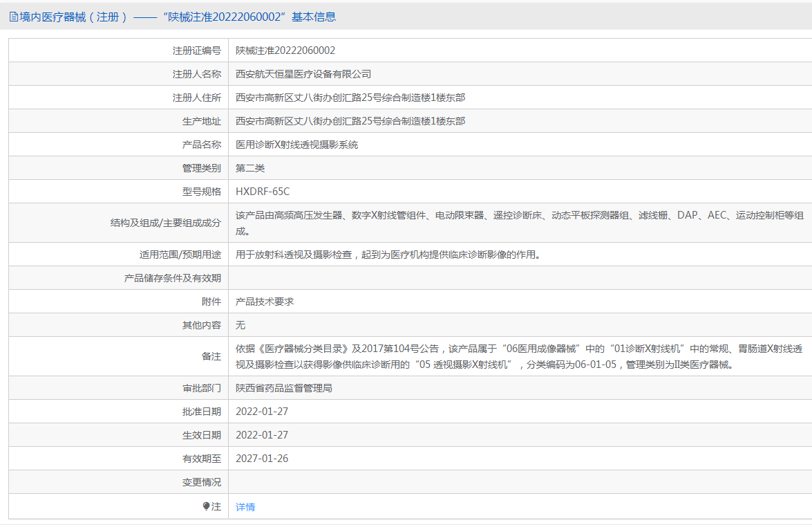
Task: Click the 注册人名称 label
Action: coord(197,74)
